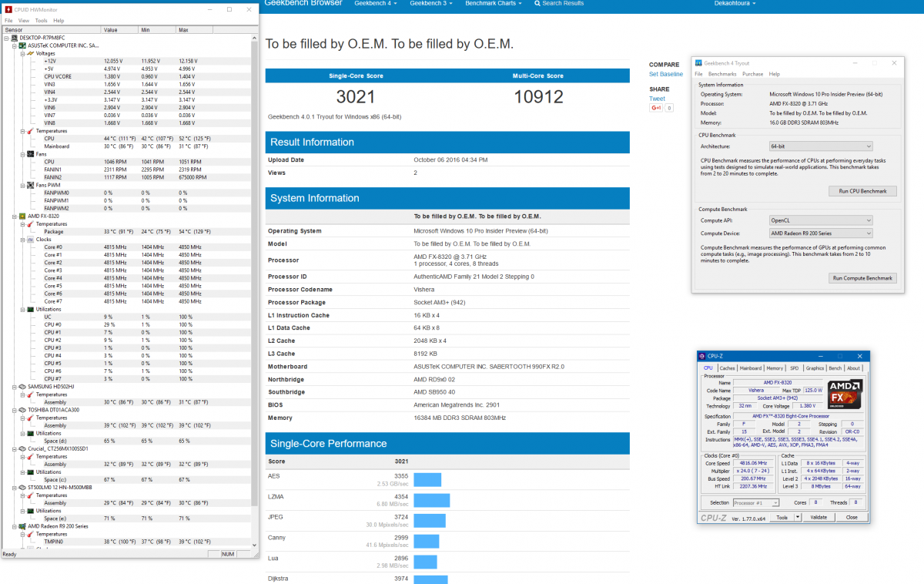Collapse the Fans PWM node
The width and height of the screenshot is (924, 584).
coord(22,185)
